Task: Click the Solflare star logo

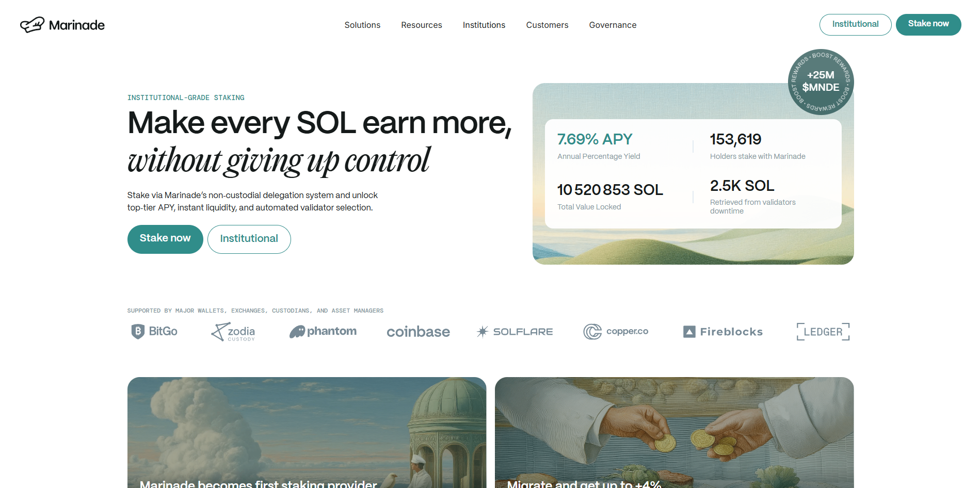Action: [x=482, y=332]
